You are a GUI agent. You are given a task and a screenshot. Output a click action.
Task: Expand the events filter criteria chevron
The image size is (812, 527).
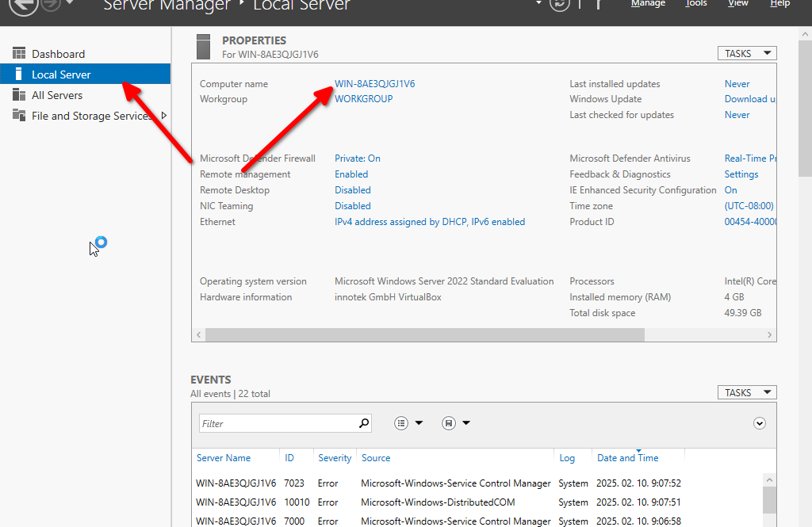coord(760,423)
